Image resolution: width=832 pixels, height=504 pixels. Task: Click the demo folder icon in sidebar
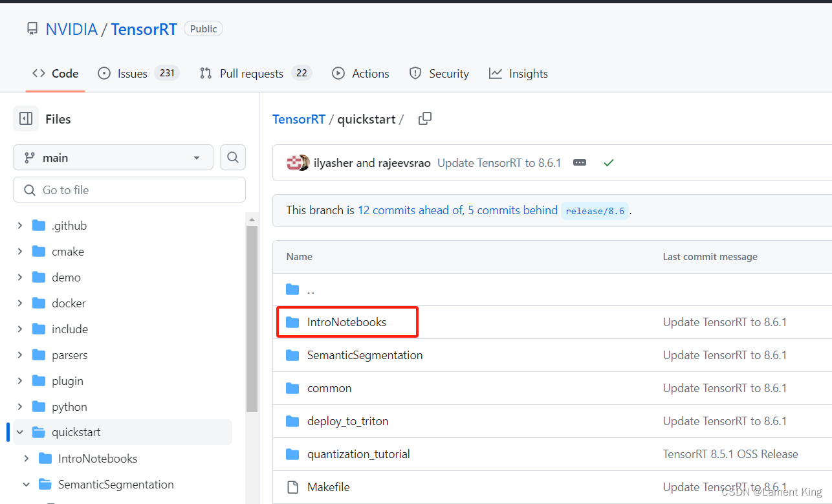click(39, 278)
